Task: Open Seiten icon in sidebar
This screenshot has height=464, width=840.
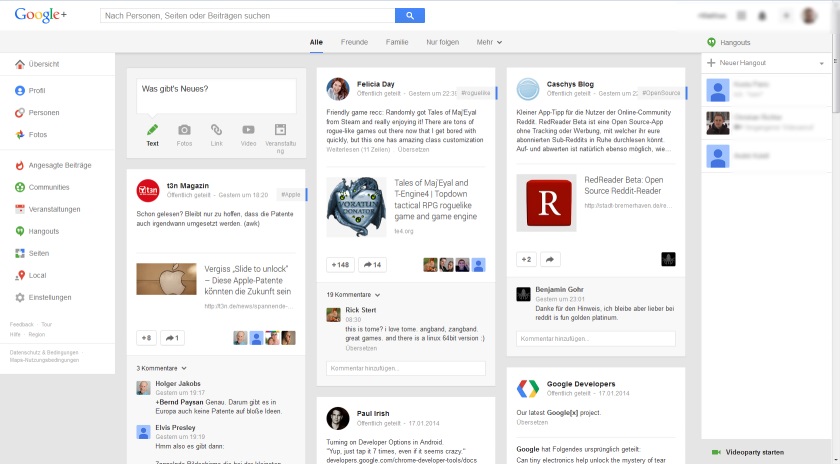Action: pyautogui.click(x=20, y=253)
